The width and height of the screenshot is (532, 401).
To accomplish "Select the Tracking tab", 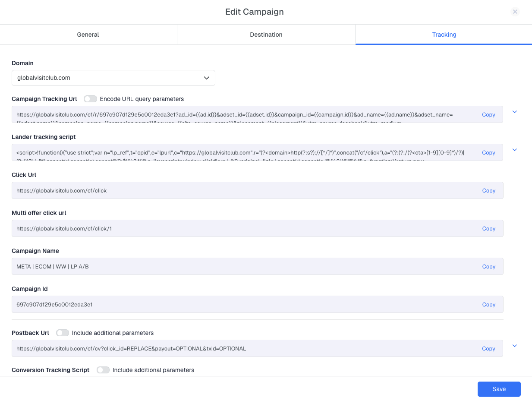I will pyautogui.click(x=444, y=35).
